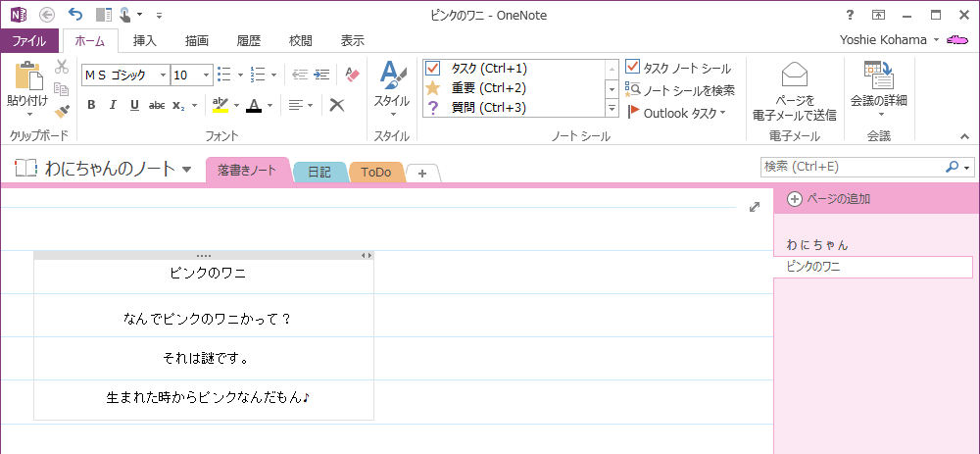
Task: Increase indent of the paragraph
Action: [x=319, y=75]
